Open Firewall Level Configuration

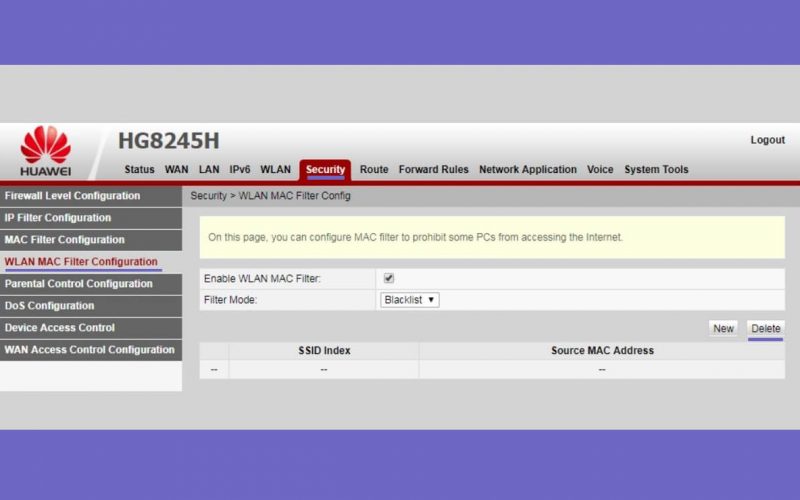click(91, 196)
